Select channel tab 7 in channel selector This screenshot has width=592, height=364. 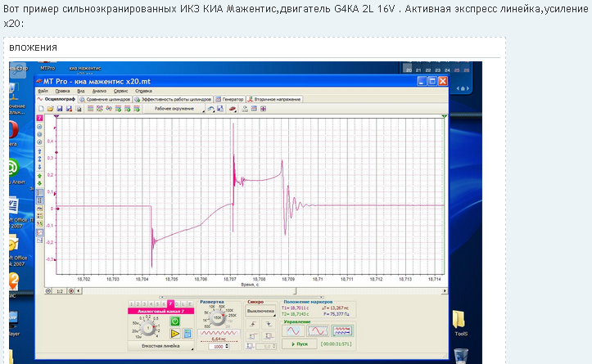click(x=170, y=303)
